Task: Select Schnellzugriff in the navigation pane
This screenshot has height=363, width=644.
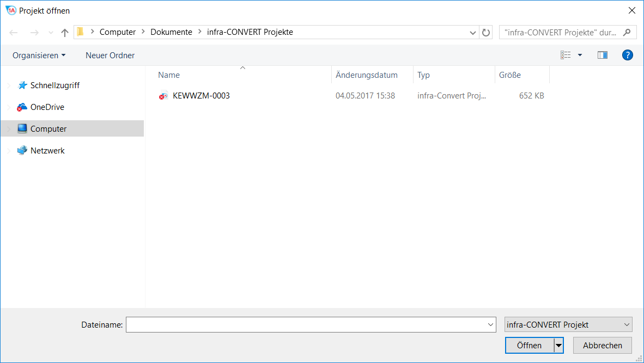Action: pos(54,85)
